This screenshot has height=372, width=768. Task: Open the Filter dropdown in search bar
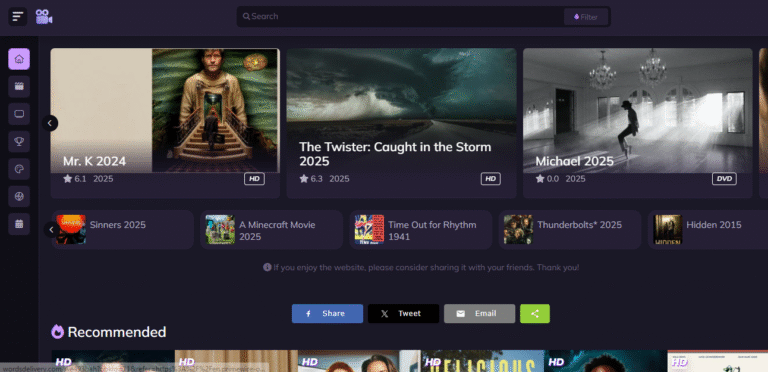[586, 17]
